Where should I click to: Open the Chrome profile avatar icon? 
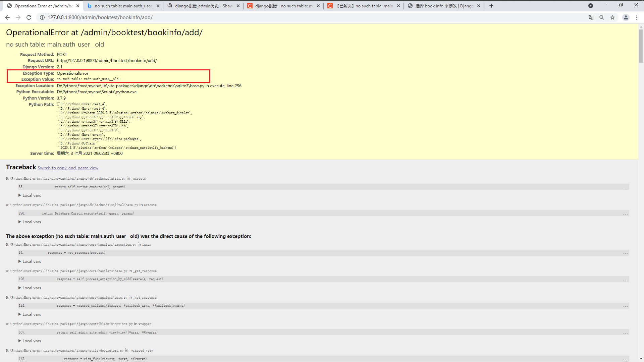pyautogui.click(x=626, y=17)
